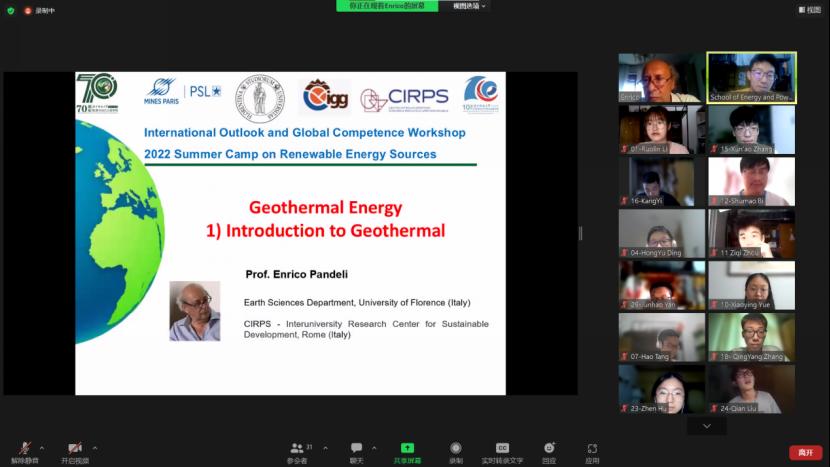This screenshot has height=467, width=830.
Task: Click the Recording indicator at top-left
Action: (x=40, y=10)
